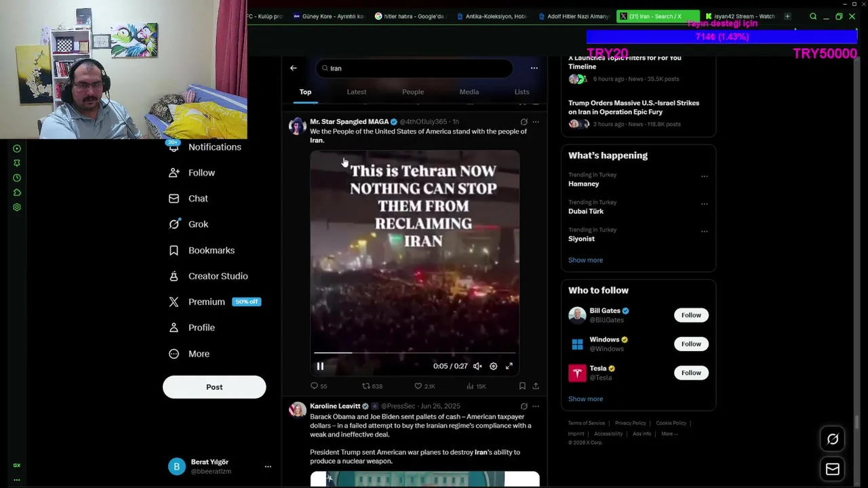This screenshot has width=868, height=488.
Task: Like the Mr. Star Spangled MAGA post
Action: click(425, 386)
